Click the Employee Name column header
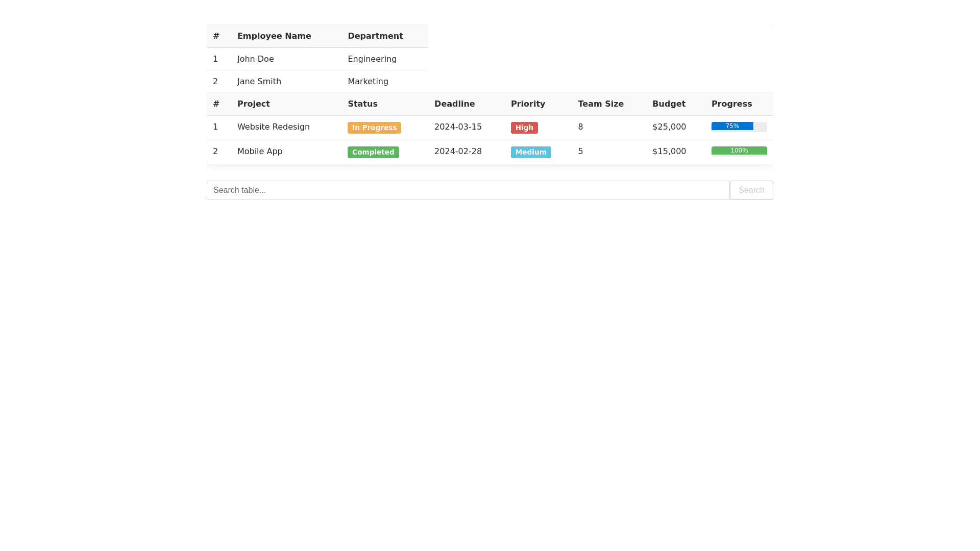 [x=274, y=36]
